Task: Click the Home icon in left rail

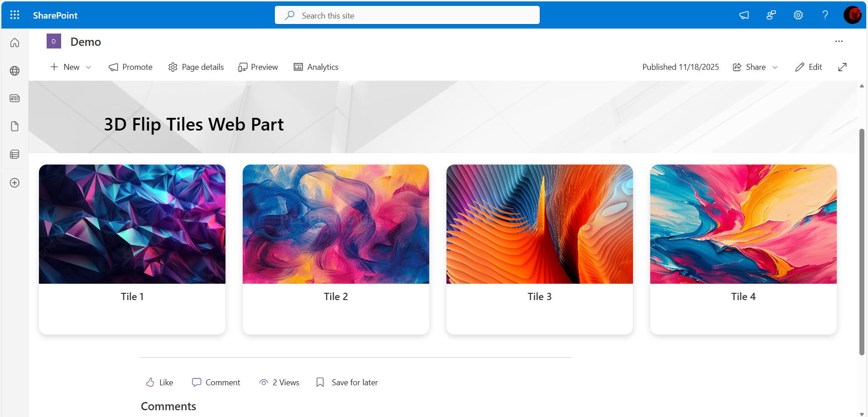Action: (x=14, y=43)
